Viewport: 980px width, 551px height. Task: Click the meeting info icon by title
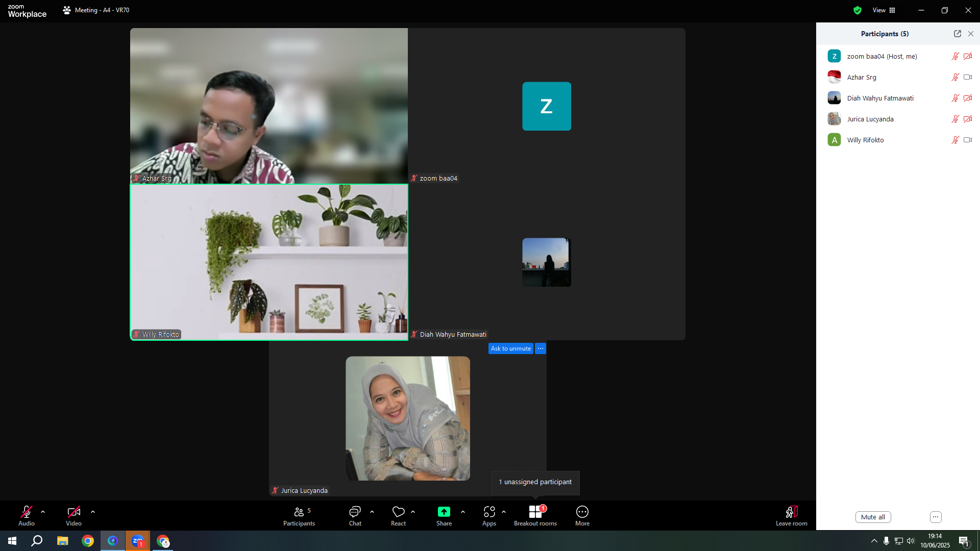(x=67, y=10)
